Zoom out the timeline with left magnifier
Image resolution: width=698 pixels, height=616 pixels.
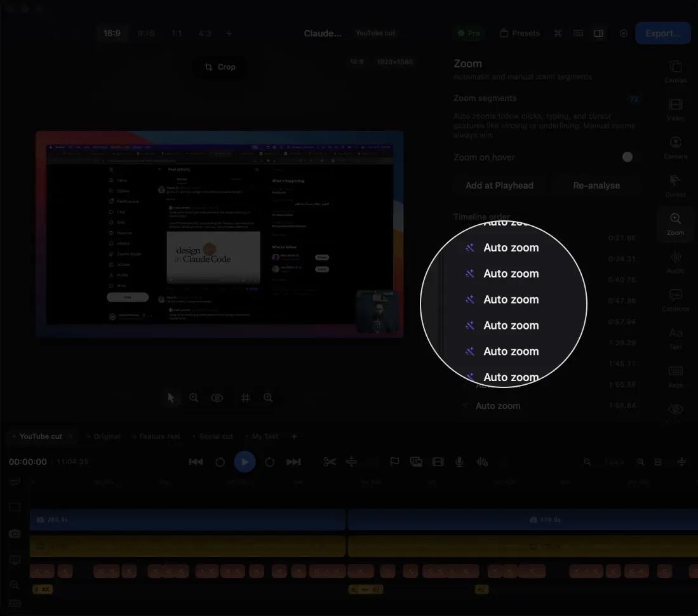pyautogui.click(x=587, y=462)
